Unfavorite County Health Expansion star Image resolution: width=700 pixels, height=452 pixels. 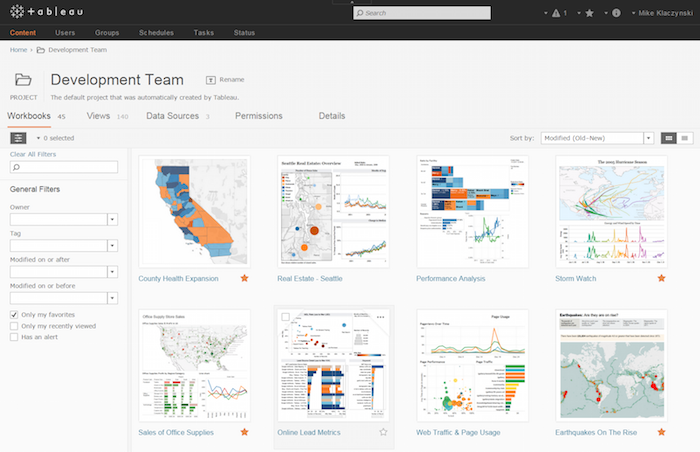coord(244,278)
